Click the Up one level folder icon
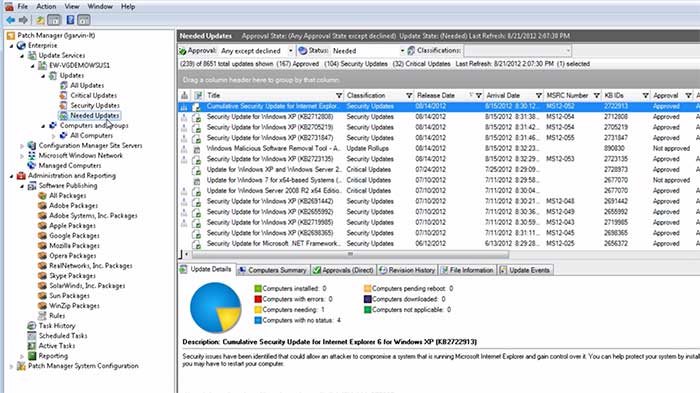The height and width of the screenshot is (393, 700). [40, 20]
